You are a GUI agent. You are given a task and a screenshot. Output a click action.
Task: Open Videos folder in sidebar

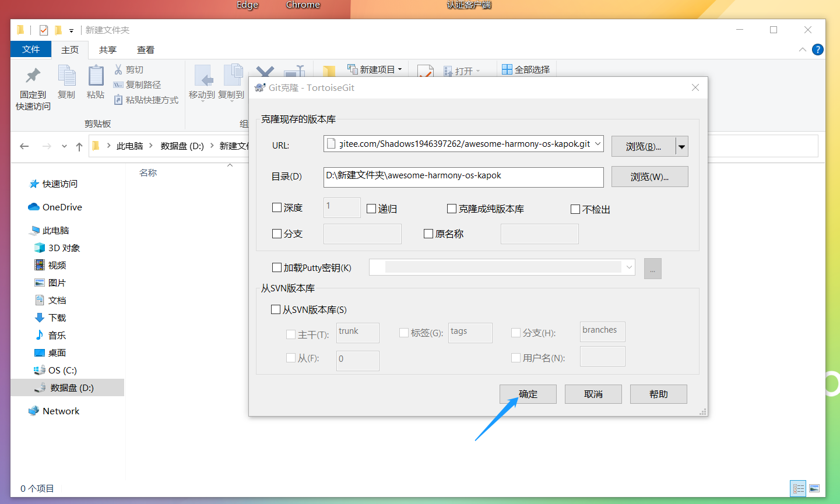(50, 265)
